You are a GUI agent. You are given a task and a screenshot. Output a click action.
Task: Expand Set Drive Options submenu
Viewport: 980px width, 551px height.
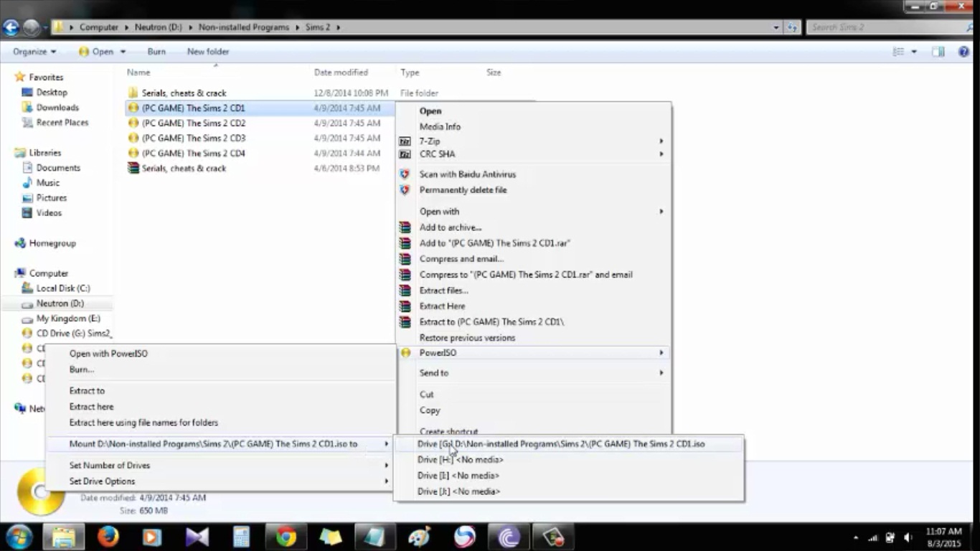tap(221, 481)
